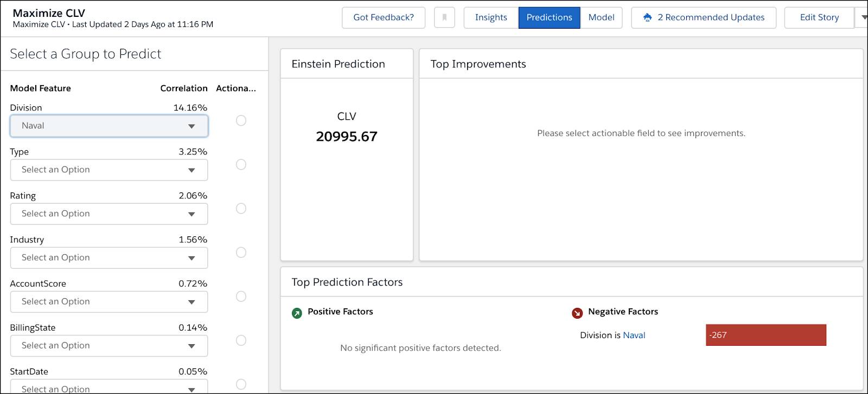Open the Industry option dropdown
Viewport: 868px width, 394px height.
(109, 257)
